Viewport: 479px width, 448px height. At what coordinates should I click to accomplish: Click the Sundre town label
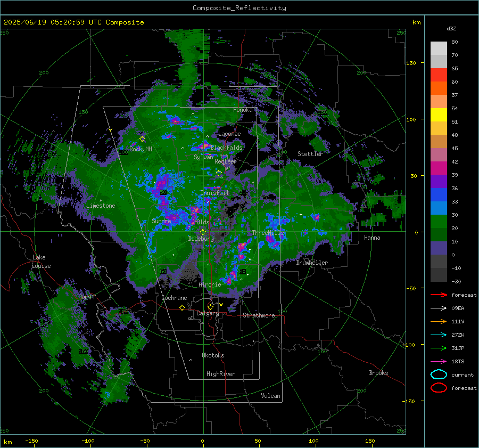pos(161,221)
